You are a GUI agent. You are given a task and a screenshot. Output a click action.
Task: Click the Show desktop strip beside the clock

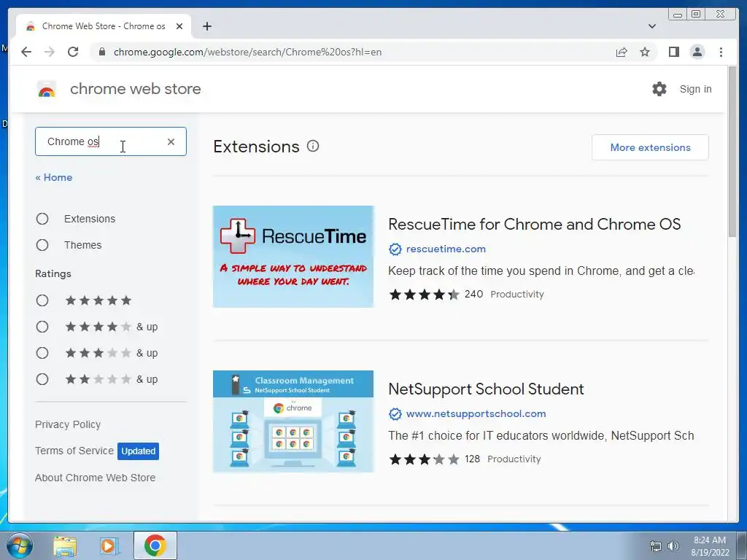[742, 545]
